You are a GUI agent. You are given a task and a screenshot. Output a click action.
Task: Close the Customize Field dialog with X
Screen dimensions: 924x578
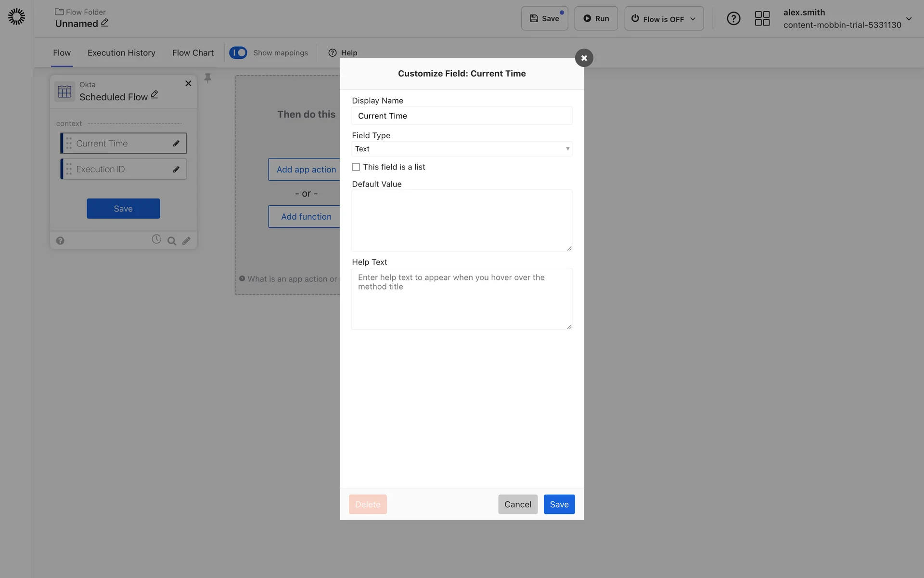point(584,58)
